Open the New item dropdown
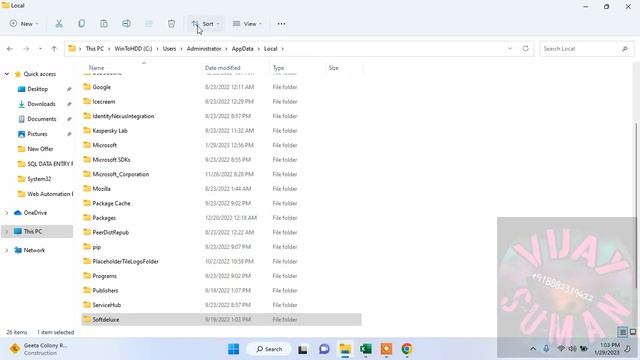The width and height of the screenshot is (640, 360). [24, 24]
